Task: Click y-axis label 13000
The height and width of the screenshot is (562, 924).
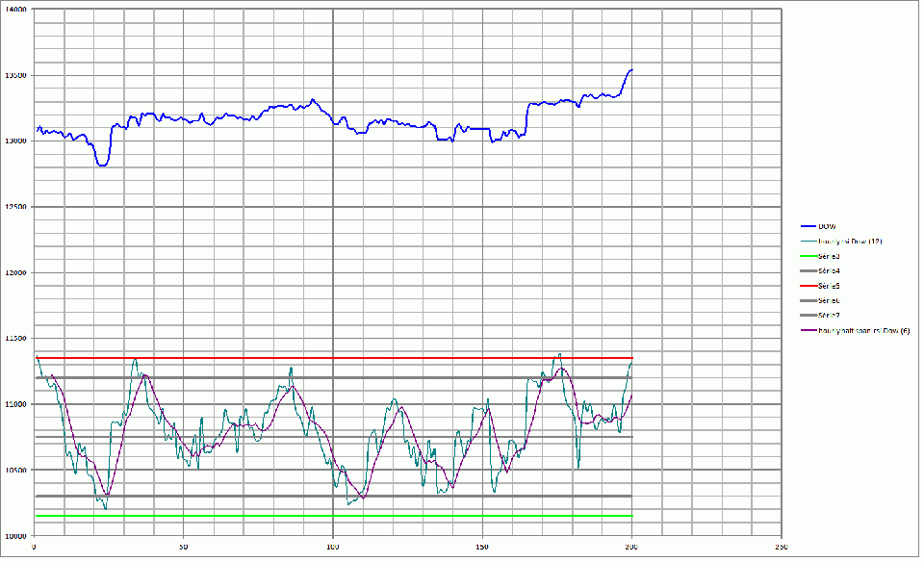Action: tap(16, 141)
